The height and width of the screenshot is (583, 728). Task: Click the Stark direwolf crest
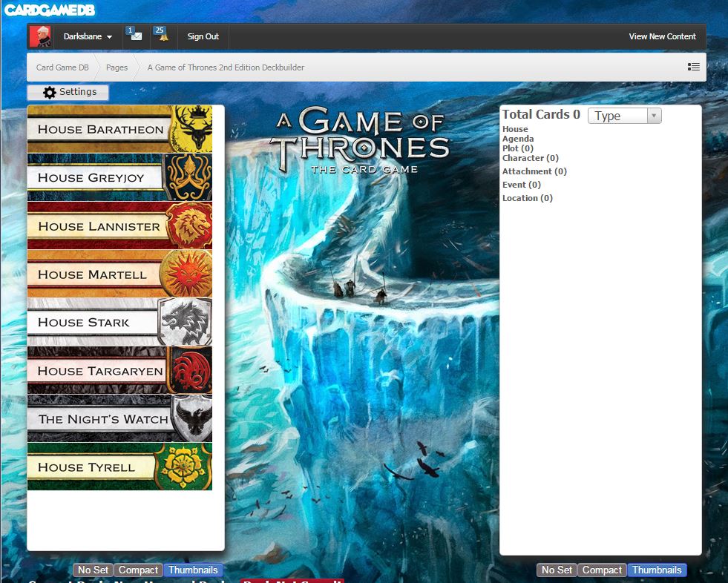click(x=186, y=322)
